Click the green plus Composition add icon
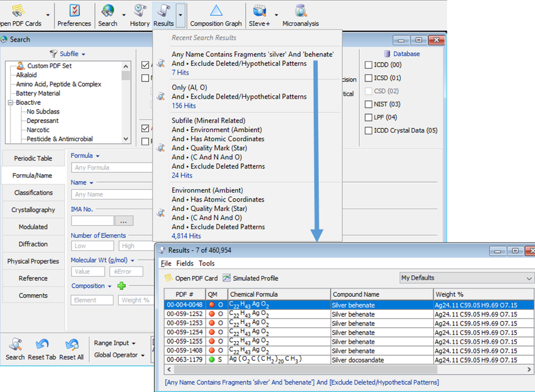The height and width of the screenshot is (392, 535). (x=121, y=286)
